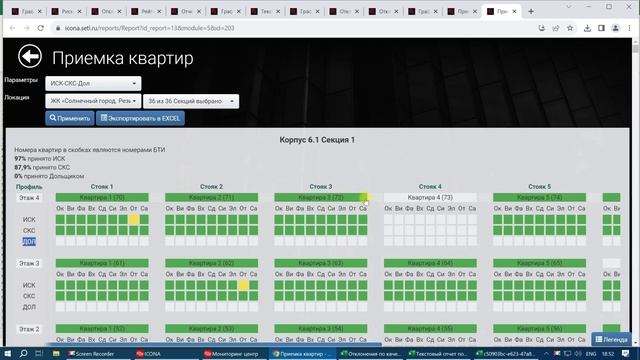The image size is (640, 360).
Task: Switch to Отклонения по каче... Excel taskbar window
Action: pos(371,353)
